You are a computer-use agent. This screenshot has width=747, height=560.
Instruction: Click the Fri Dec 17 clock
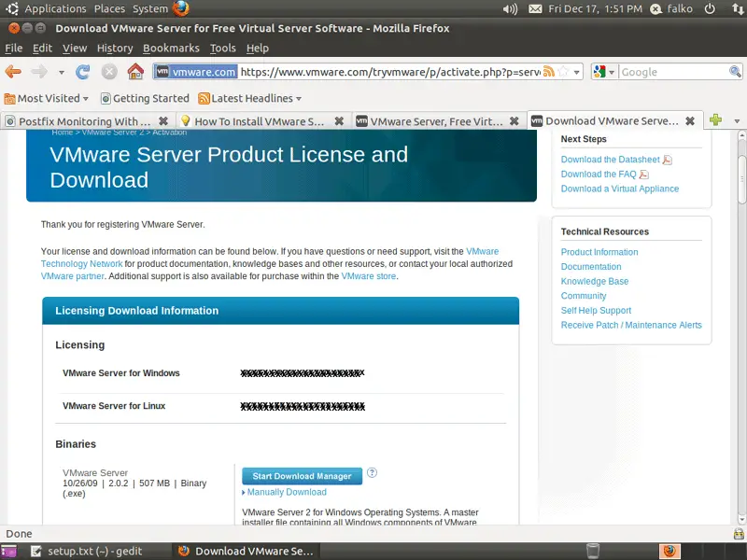[x=595, y=9]
